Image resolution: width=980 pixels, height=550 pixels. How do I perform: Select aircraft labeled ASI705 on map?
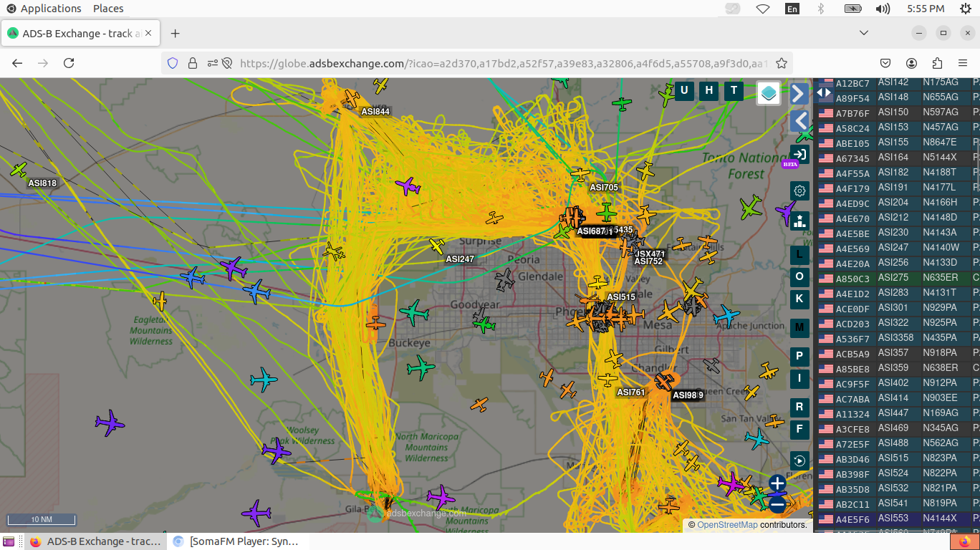coord(580,174)
